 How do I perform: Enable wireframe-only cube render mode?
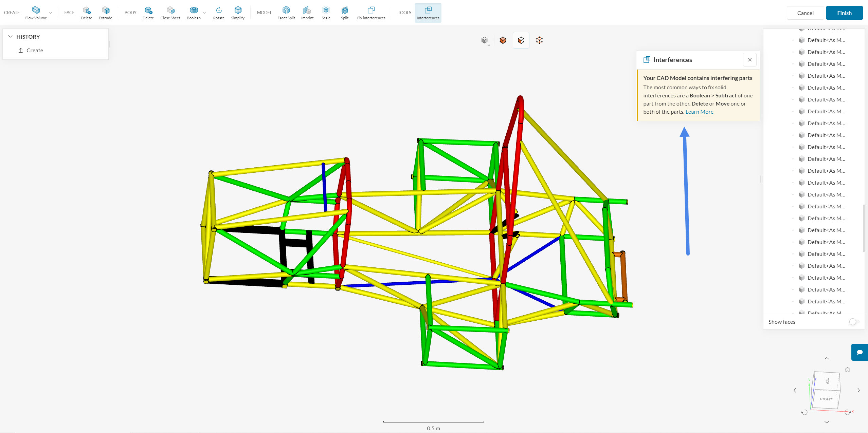coord(539,40)
